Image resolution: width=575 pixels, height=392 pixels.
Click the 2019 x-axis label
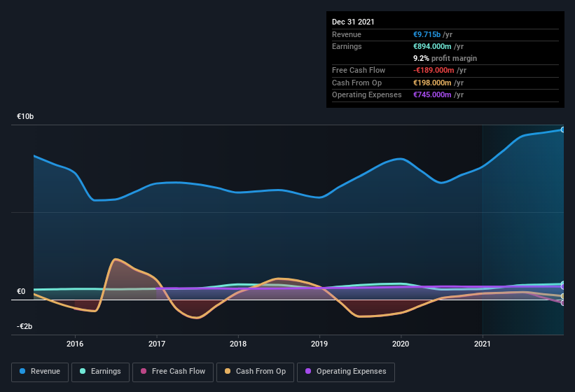pyautogui.click(x=319, y=344)
